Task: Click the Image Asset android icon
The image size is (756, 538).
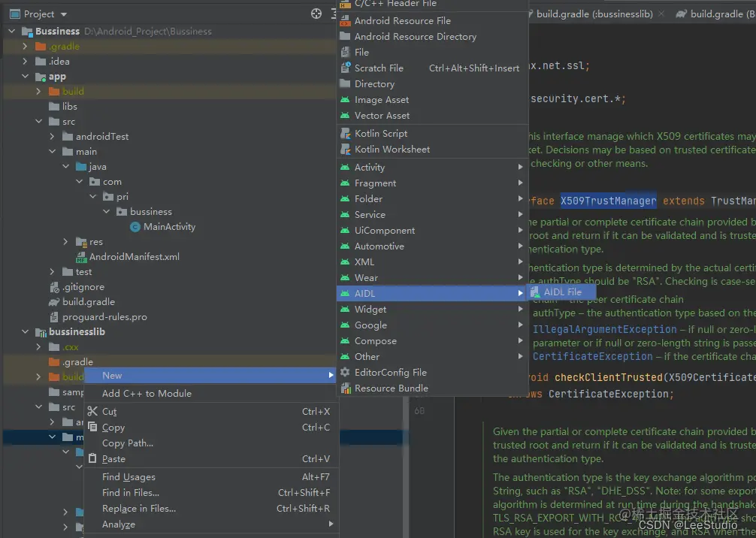Action: [345, 100]
